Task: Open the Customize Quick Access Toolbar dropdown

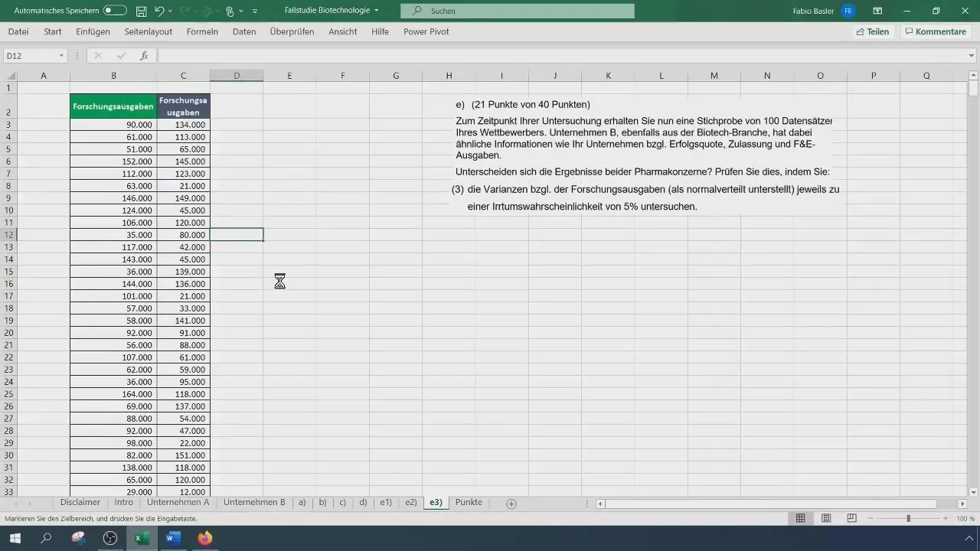Action: (255, 11)
